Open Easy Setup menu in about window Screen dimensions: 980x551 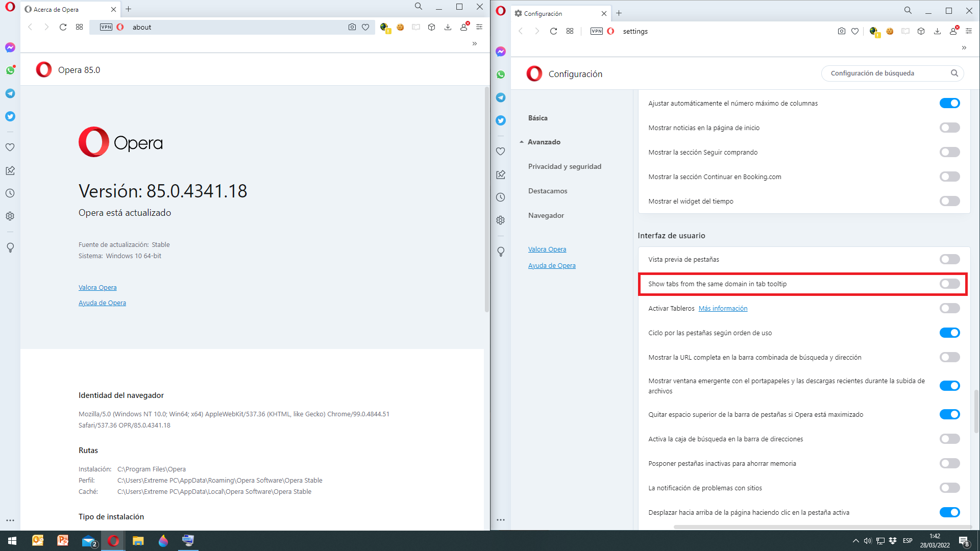pyautogui.click(x=479, y=27)
